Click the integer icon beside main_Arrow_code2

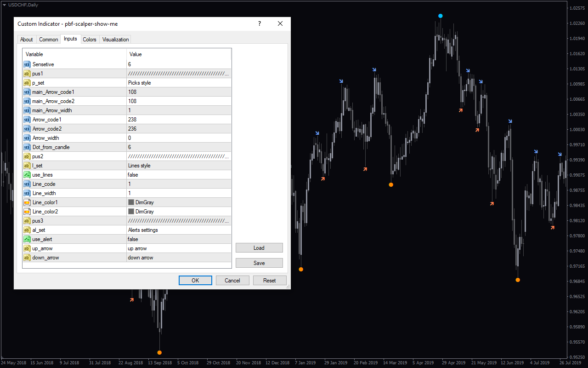pos(27,101)
